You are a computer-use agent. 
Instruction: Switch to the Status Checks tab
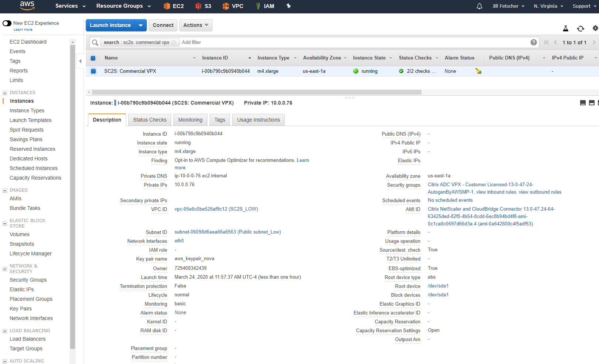click(x=149, y=120)
